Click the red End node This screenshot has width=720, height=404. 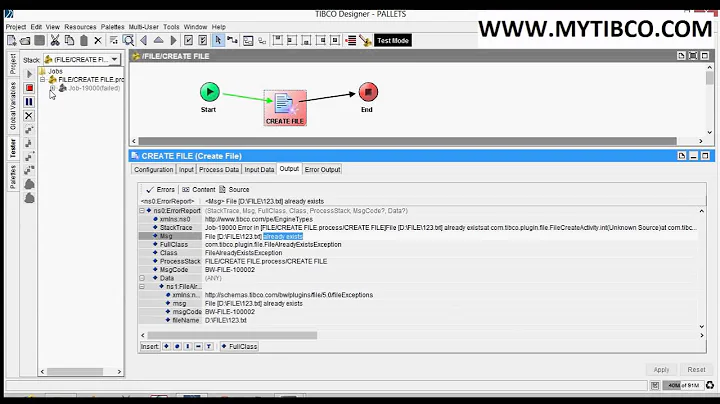tap(368, 92)
